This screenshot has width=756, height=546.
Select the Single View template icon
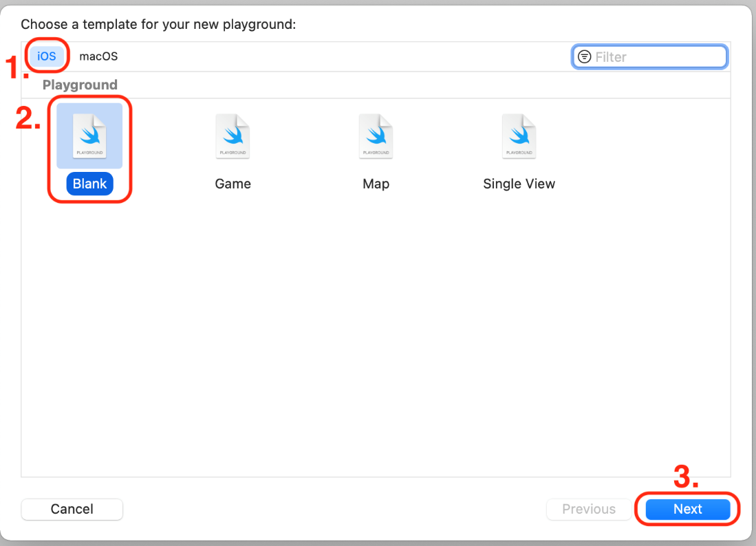point(519,135)
